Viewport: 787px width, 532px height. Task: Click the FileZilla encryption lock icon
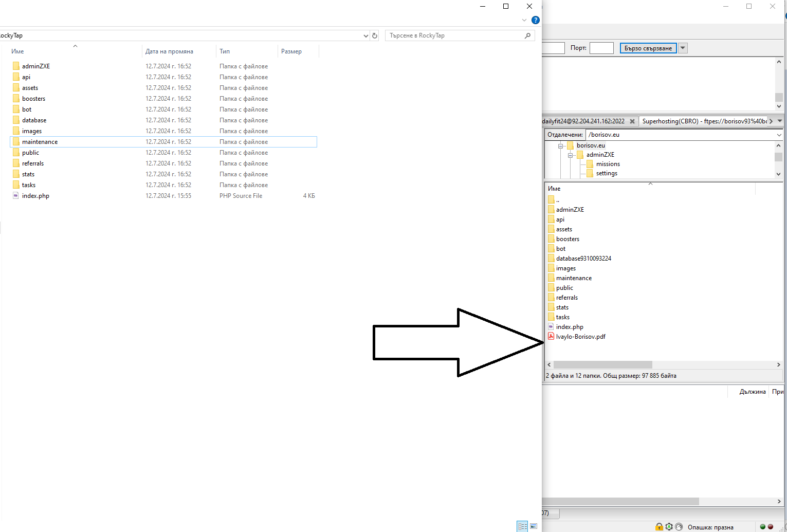(x=659, y=526)
